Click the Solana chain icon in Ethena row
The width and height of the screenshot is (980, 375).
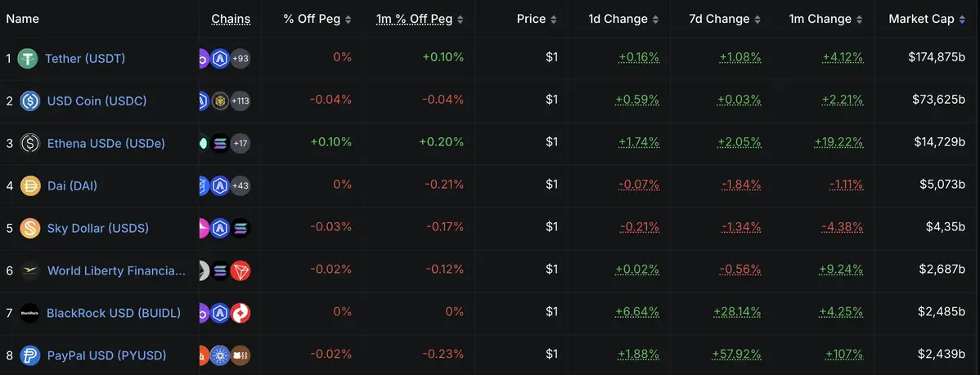(x=220, y=143)
